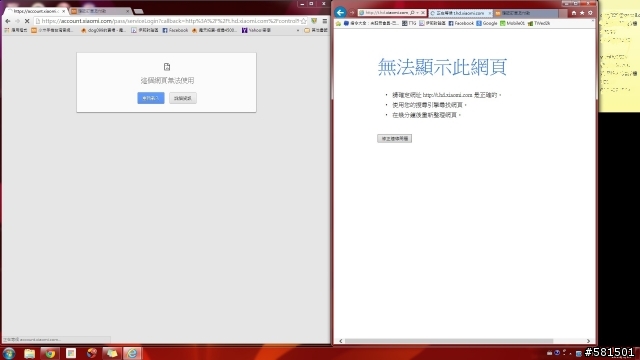Open the IE Tools gear icon

(590, 13)
